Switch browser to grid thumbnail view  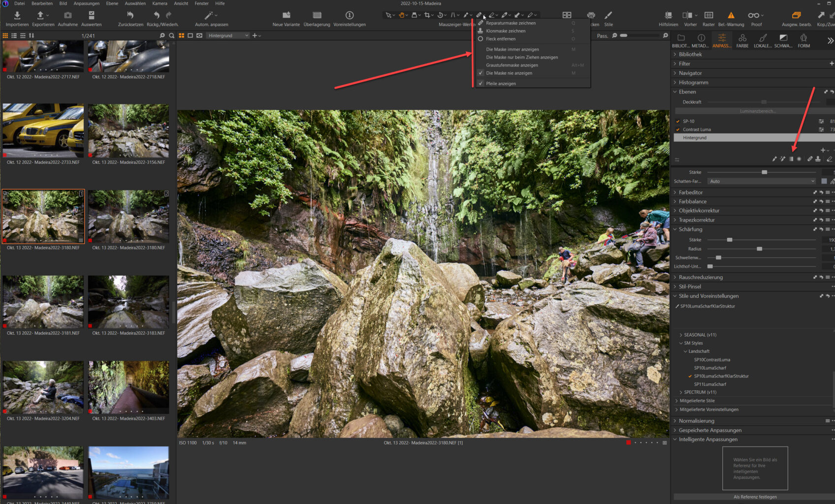[x=5, y=35]
